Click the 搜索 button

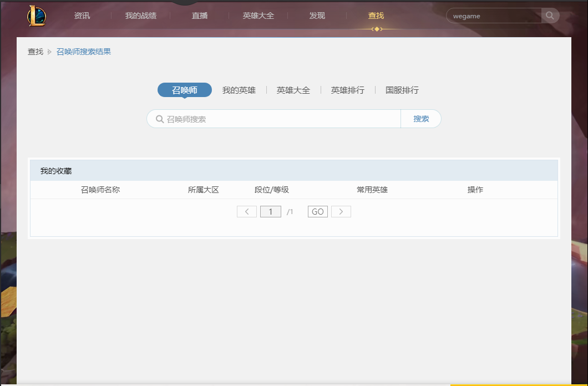[x=421, y=119]
